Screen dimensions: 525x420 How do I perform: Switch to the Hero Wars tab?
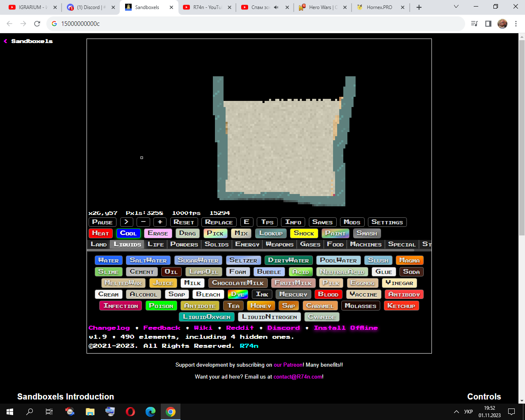coord(323,7)
